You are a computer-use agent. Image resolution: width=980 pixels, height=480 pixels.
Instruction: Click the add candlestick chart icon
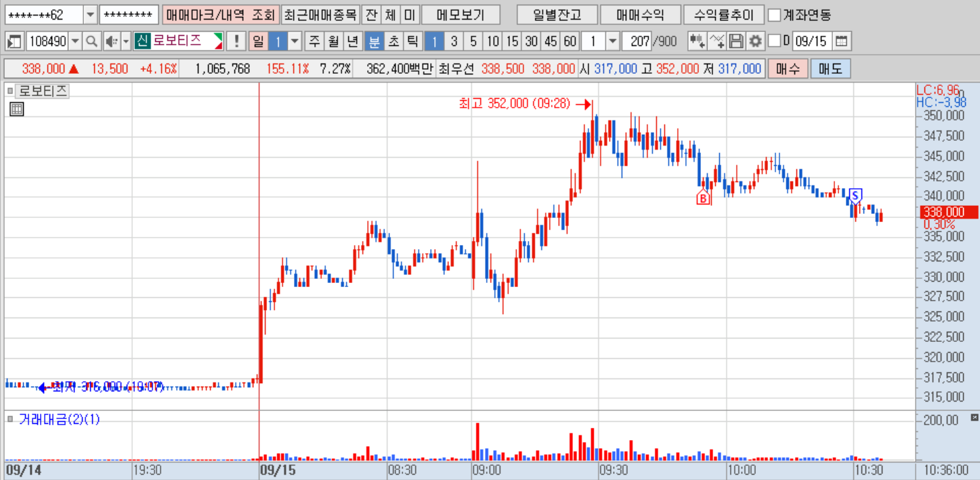(697, 41)
